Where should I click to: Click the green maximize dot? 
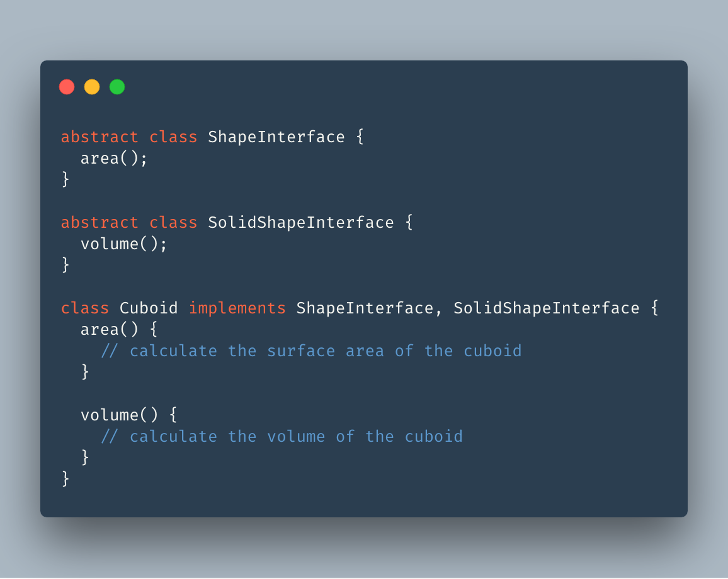[x=117, y=87]
